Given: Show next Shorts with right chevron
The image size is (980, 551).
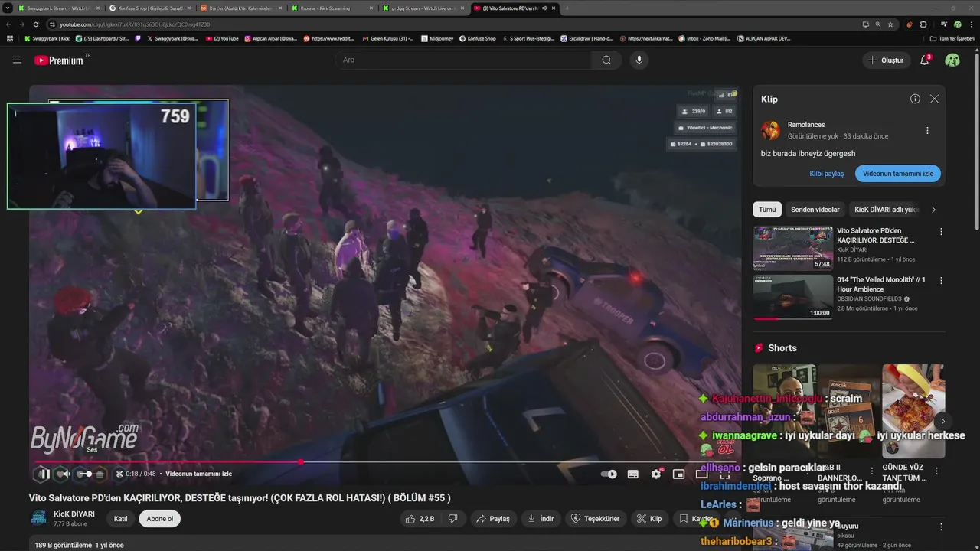Looking at the screenshot, I should [942, 421].
